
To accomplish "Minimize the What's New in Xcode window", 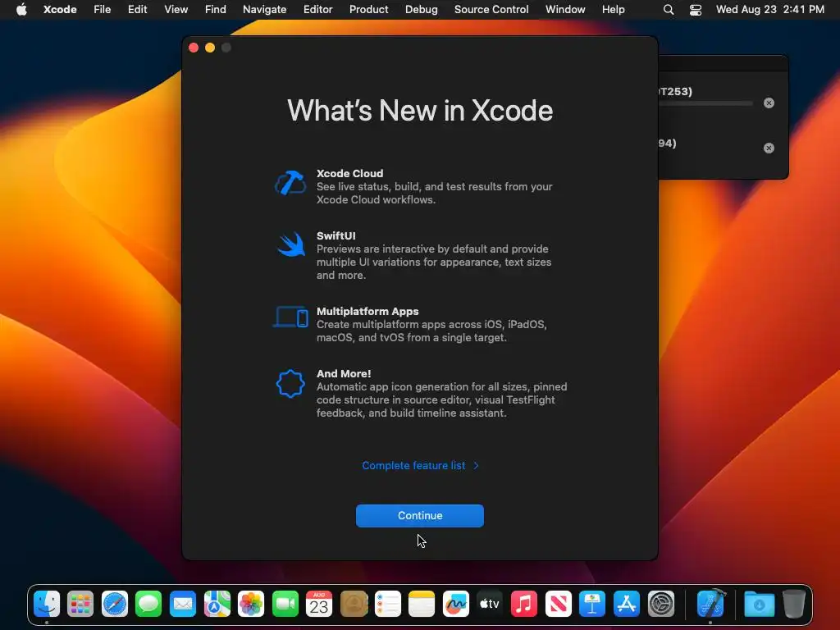I will click(x=210, y=48).
